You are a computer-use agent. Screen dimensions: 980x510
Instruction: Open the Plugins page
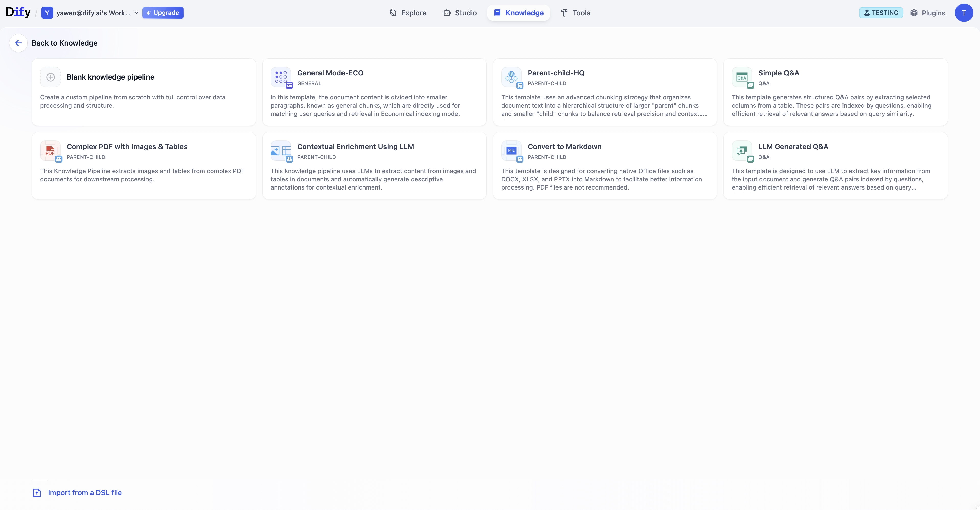point(928,13)
